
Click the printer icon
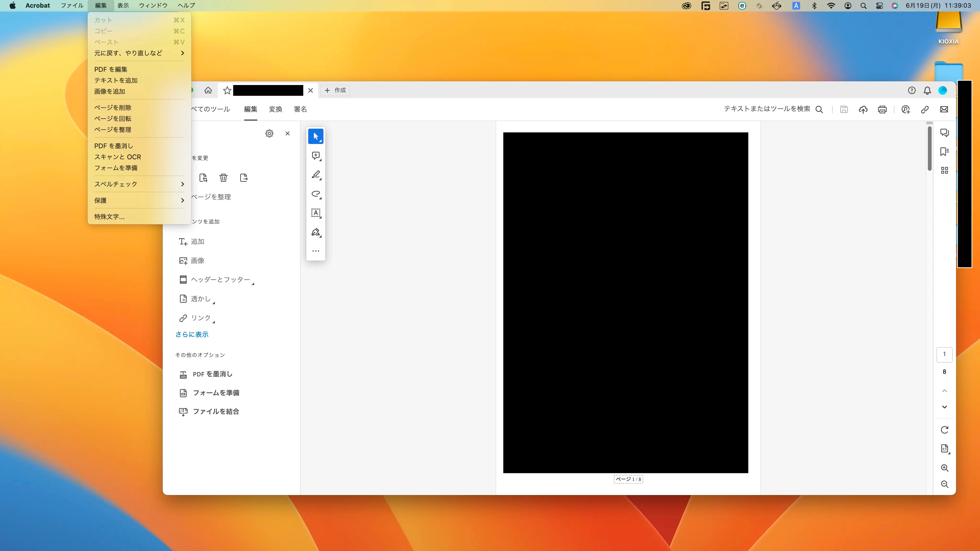tap(882, 110)
